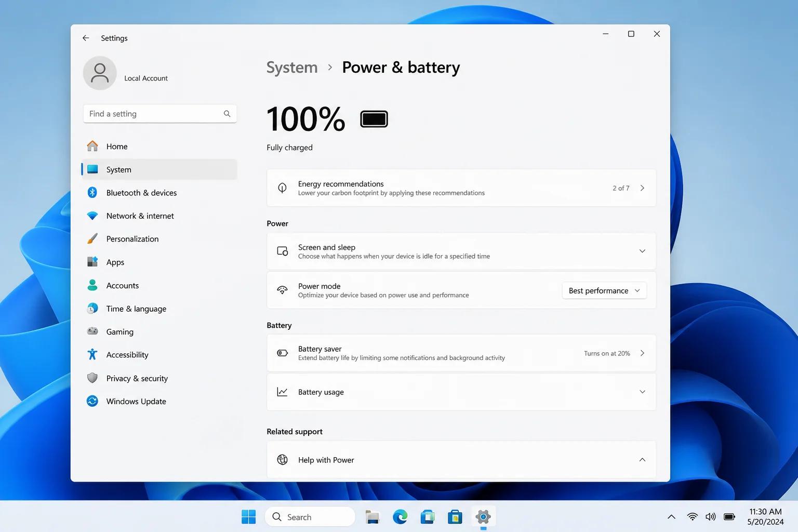This screenshot has width=798, height=532.
Task: Click the taskbar Wi-Fi tray icon
Action: point(693,517)
